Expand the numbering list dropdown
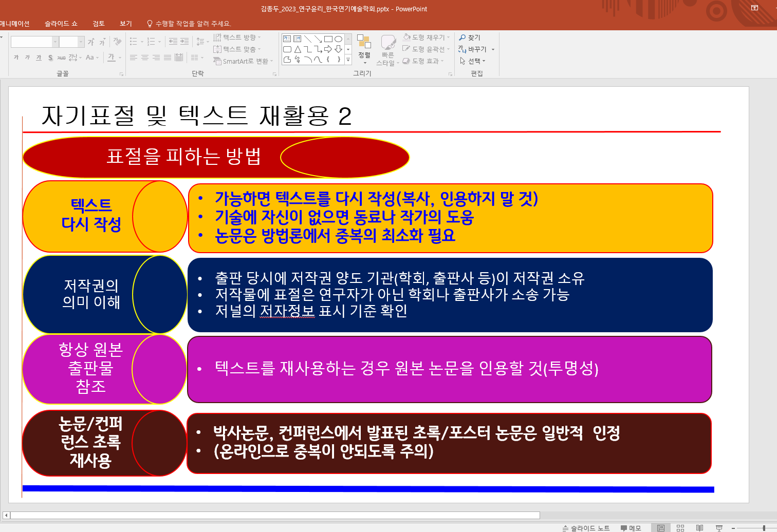This screenshot has width=777, height=532. tap(159, 42)
